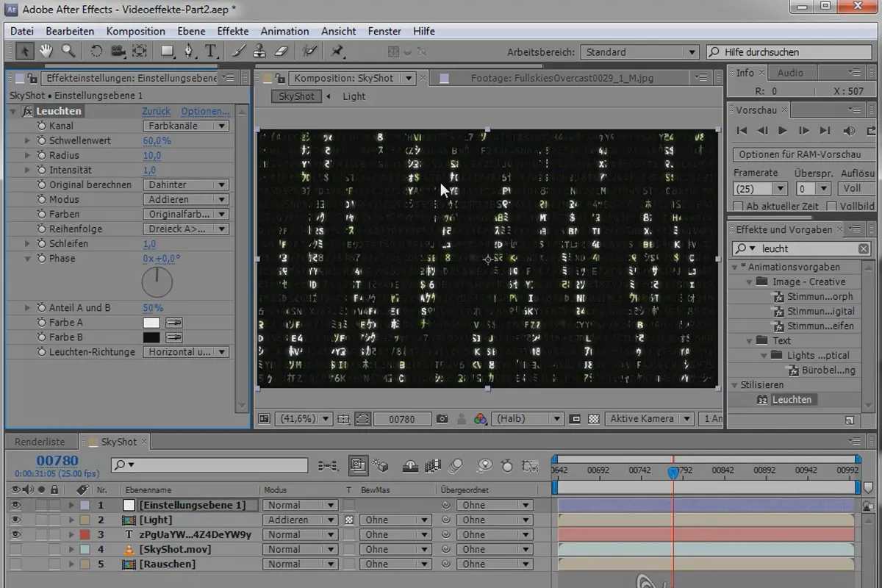Open the Komposition menu
Viewport: 882px width, 588px height.
click(x=135, y=31)
